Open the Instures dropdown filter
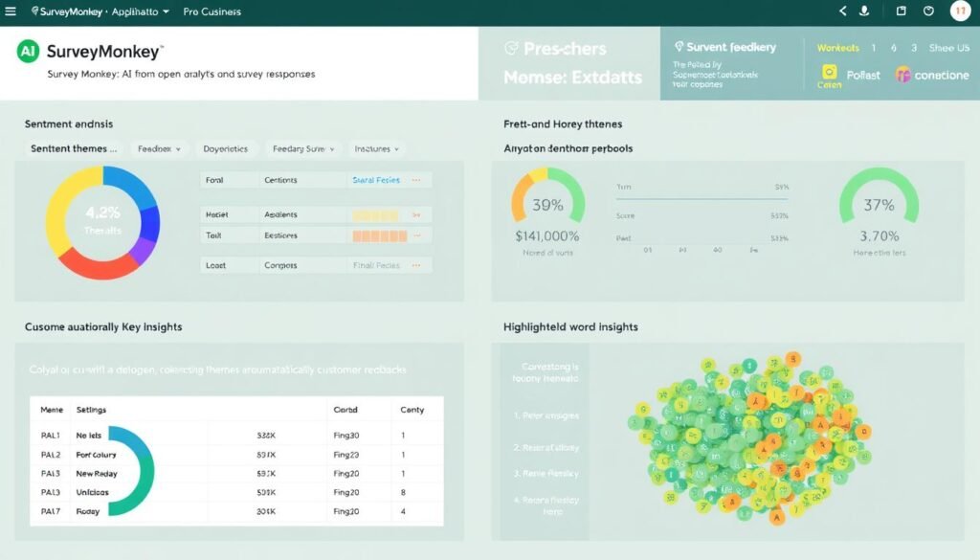 tap(375, 149)
